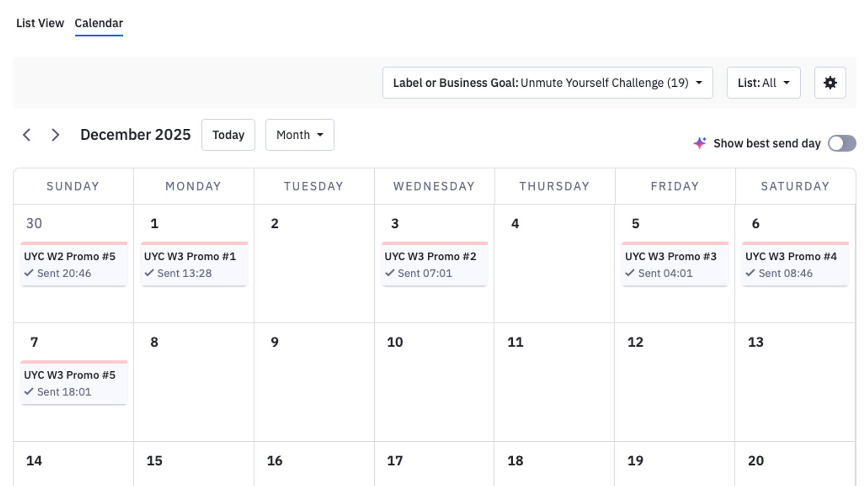Click sent checkmark on UYC W2 Promo #5
The height and width of the screenshot is (486, 868).
(29, 273)
